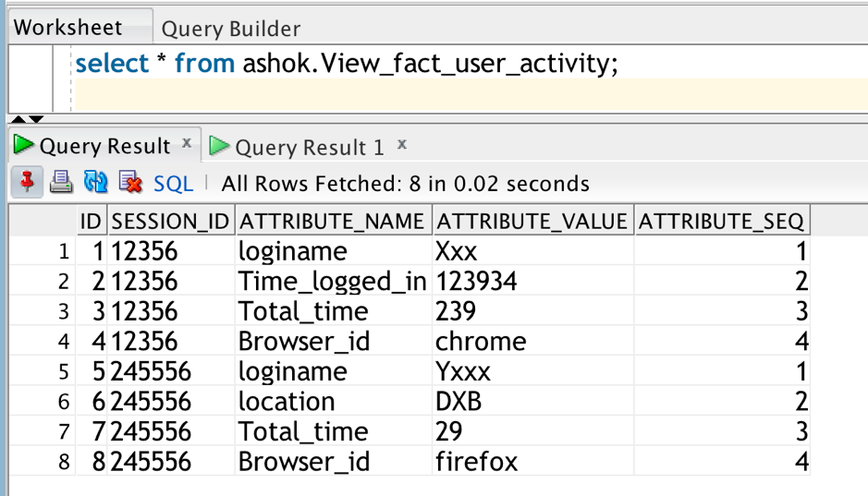
Task: Select the Browser_id cell in the firefox row
Action: [334, 461]
